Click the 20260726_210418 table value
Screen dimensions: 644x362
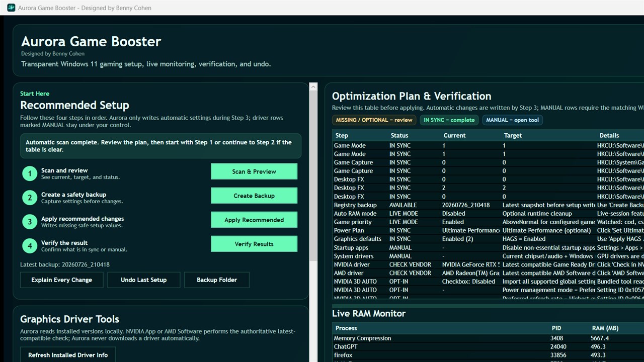[466, 205]
